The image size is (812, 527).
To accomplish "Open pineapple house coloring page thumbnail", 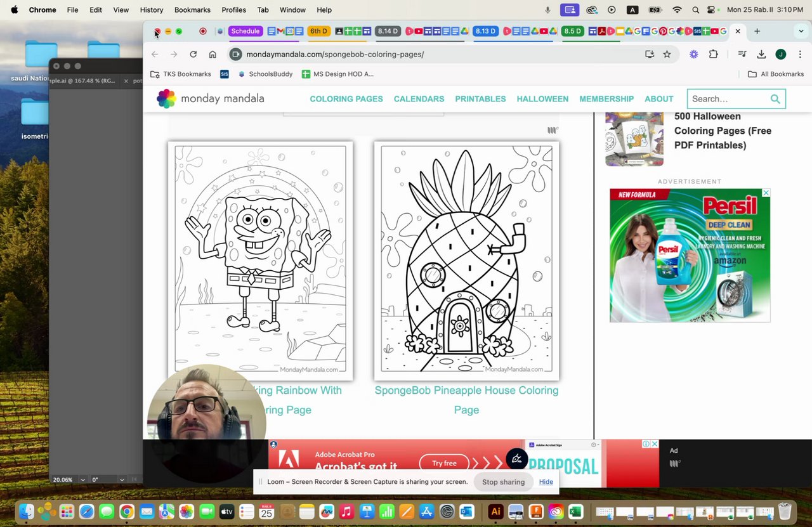I will tap(466, 260).
